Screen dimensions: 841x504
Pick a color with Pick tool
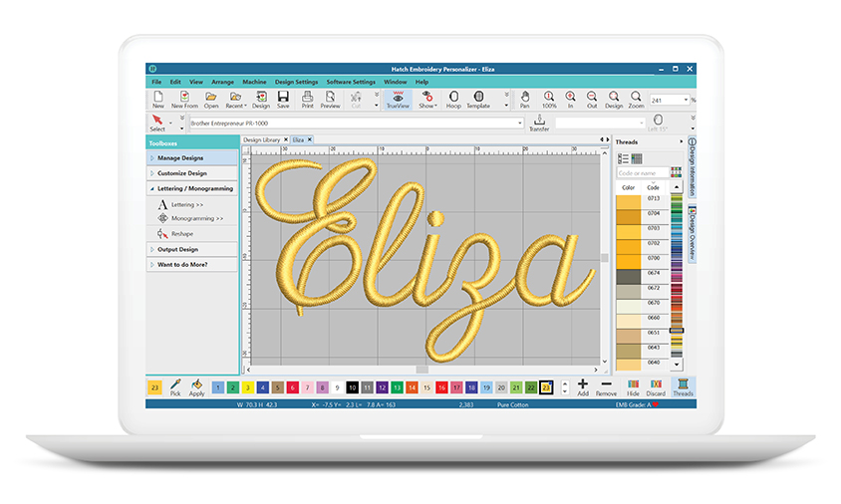(175, 387)
